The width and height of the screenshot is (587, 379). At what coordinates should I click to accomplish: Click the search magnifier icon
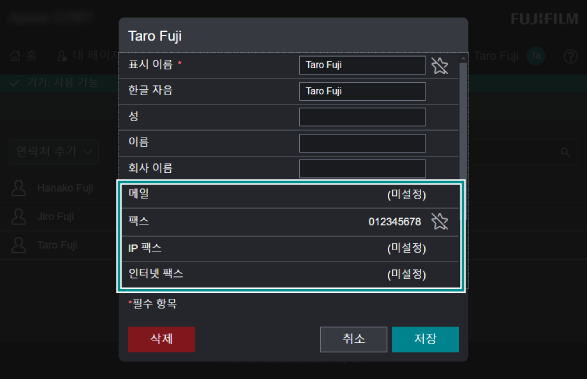tap(565, 152)
